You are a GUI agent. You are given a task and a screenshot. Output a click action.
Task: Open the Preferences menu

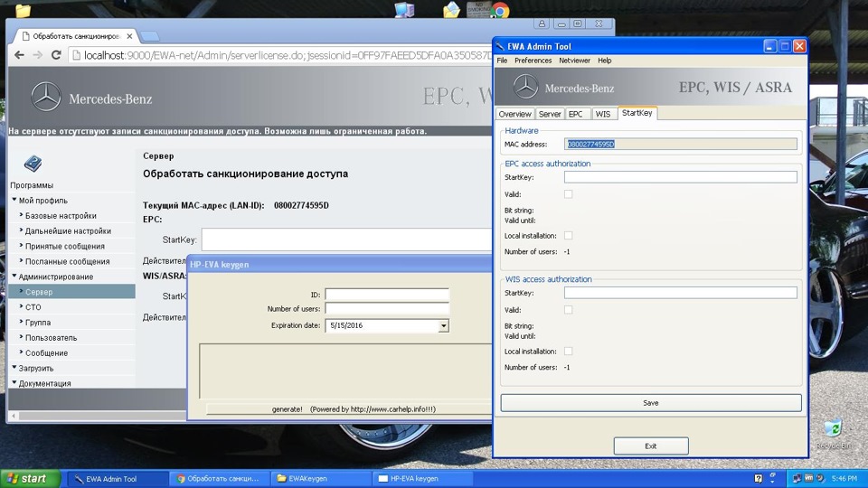tap(533, 61)
